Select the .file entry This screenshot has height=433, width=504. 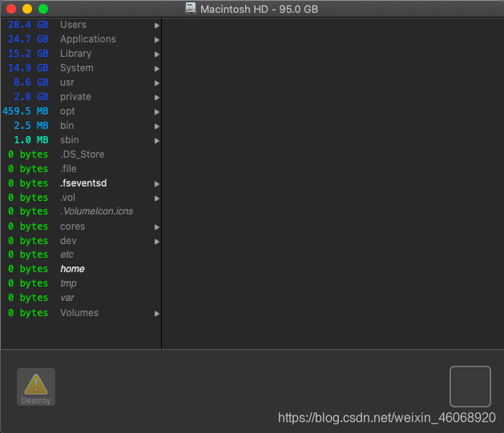[x=68, y=169]
